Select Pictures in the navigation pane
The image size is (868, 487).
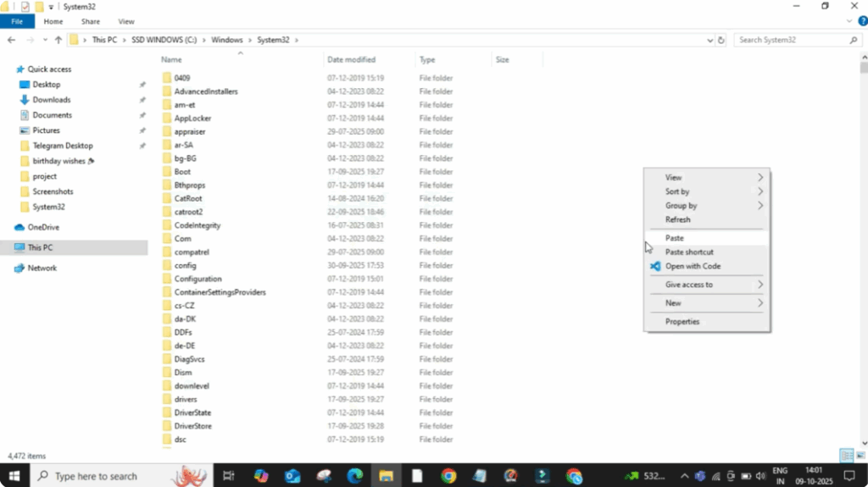[46, 130]
